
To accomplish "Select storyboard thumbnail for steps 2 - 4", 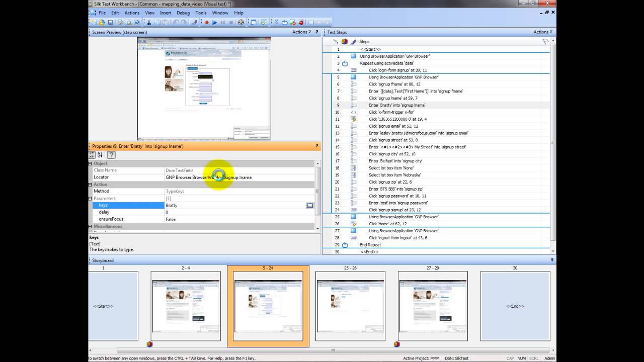I will tap(186, 306).
